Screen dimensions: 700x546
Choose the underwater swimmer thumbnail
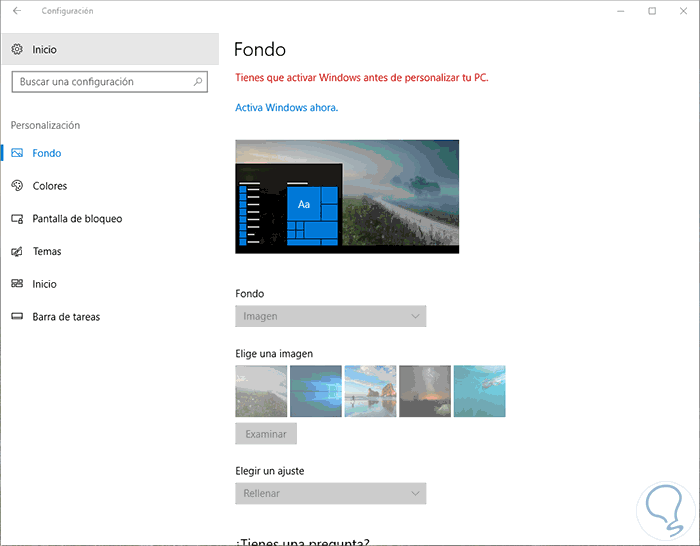pyautogui.click(x=479, y=391)
